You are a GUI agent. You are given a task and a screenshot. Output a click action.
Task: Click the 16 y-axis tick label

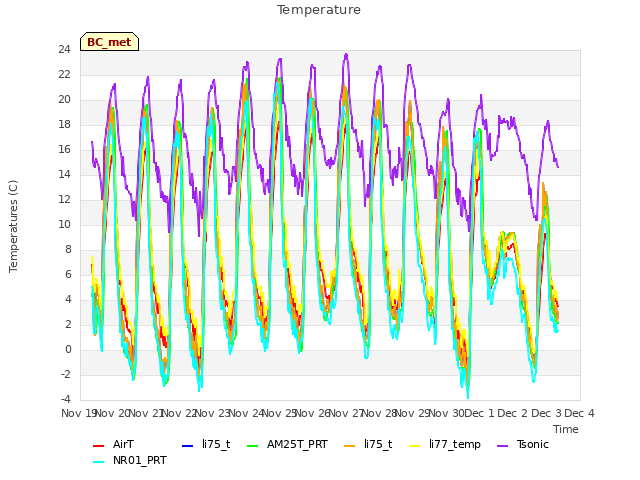point(64,149)
